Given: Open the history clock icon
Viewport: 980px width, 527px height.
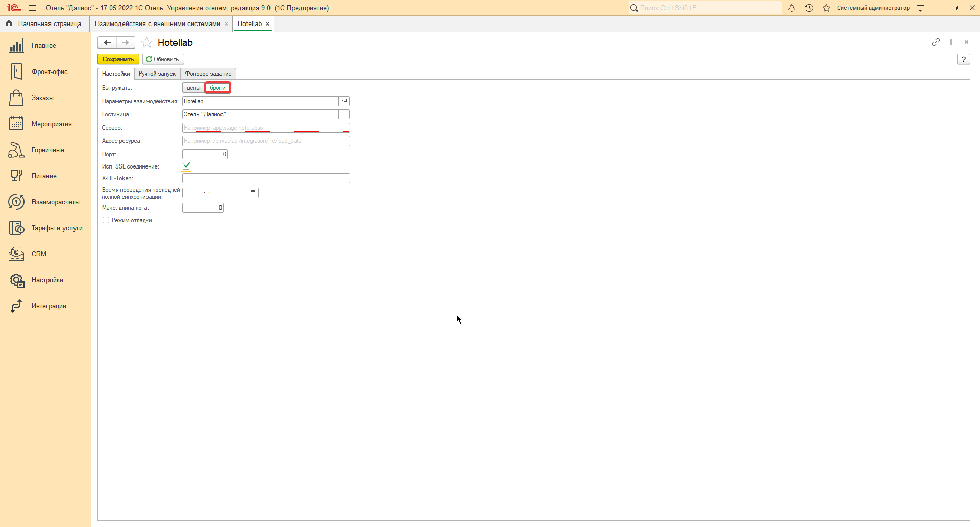Looking at the screenshot, I should [809, 8].
